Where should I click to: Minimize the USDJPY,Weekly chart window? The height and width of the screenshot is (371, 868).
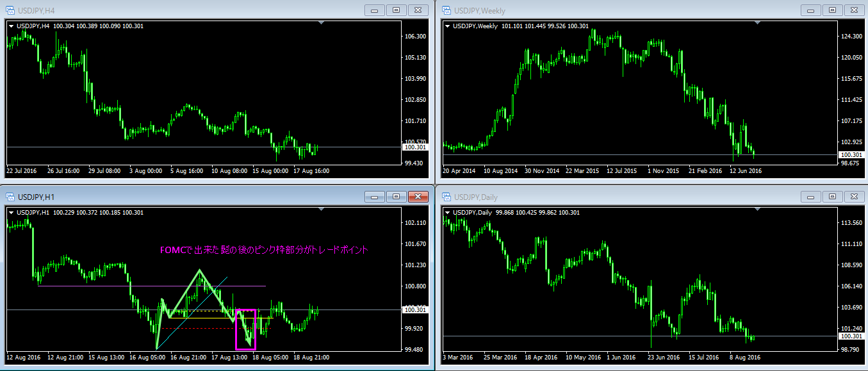(x=810, y=10)
